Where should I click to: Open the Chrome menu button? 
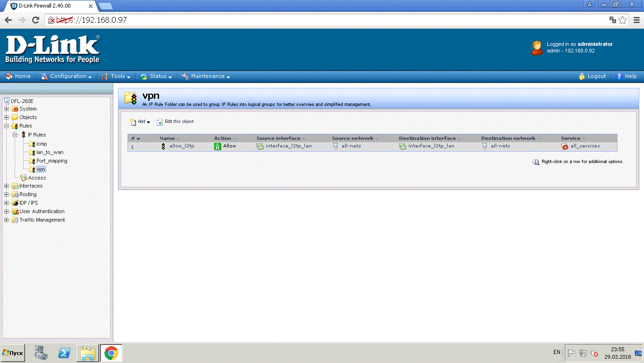636,20
